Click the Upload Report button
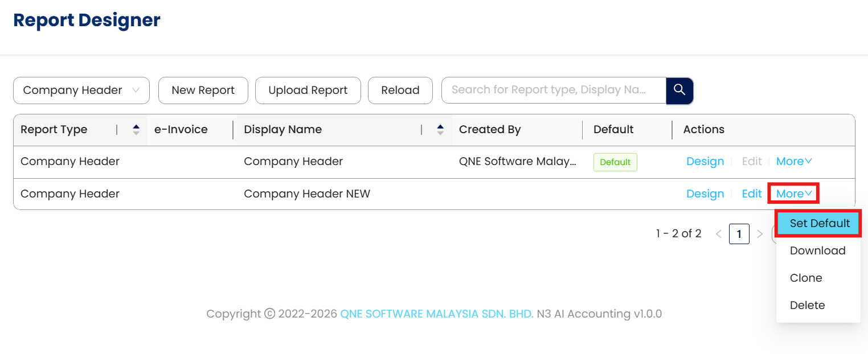The width and height of the screenshot is (868, 354). click(x=308, y=90)
